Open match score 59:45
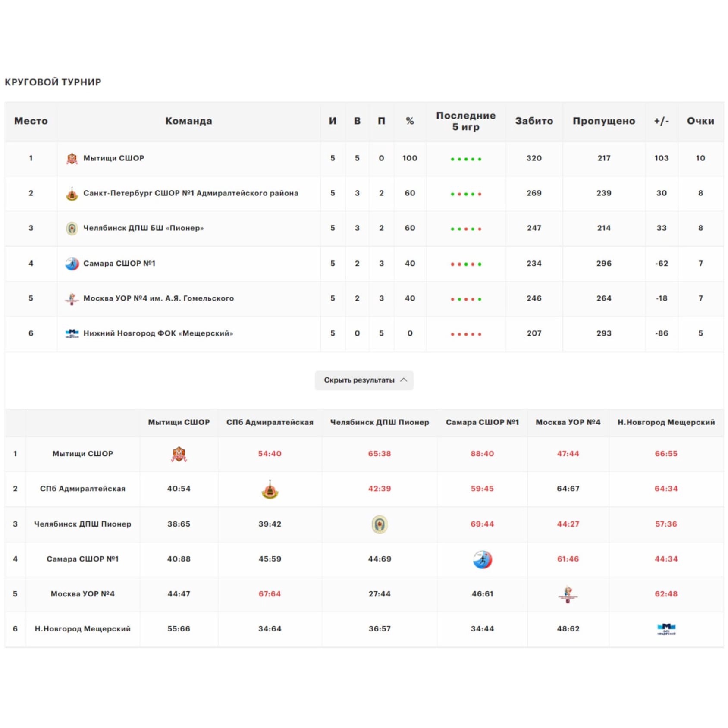This screenshot has width=728, height=728. (x=482, y=489)
